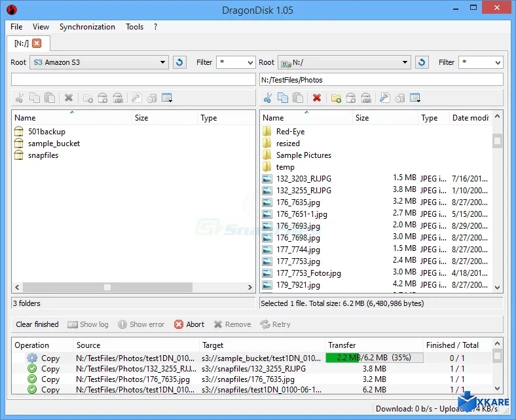
Task: Sort transfers by Operation column header
Action: click(43, 345)
